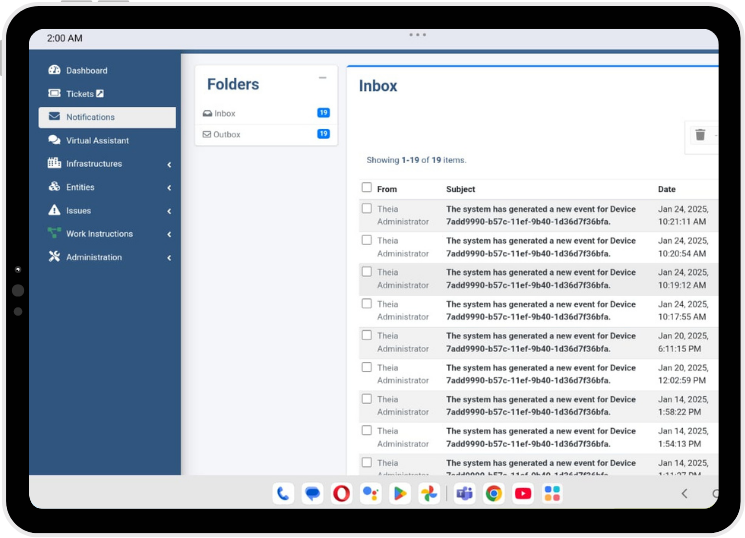The image size is (745, 538).
Task: Go to Dashboard menu item
Action: 107,70
